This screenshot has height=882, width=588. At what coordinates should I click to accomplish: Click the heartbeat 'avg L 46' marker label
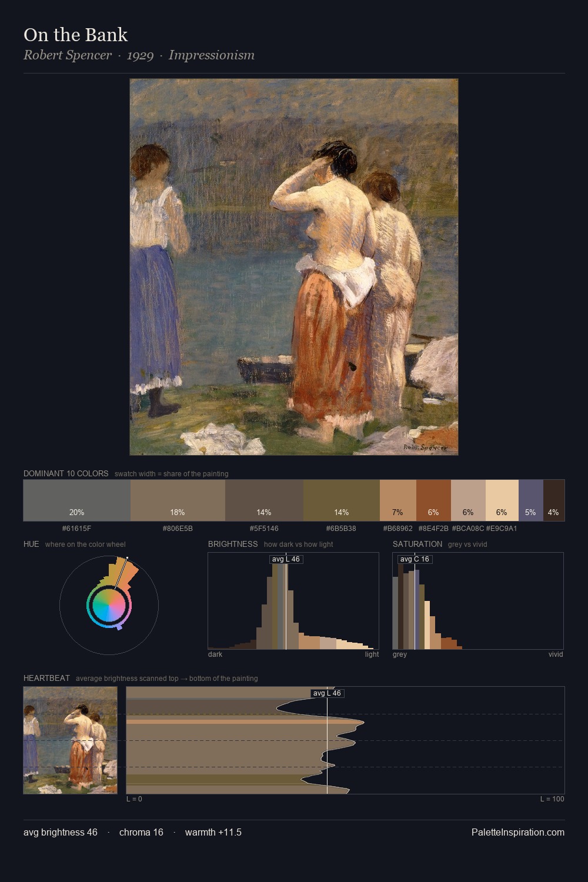(x=327, y=693)
